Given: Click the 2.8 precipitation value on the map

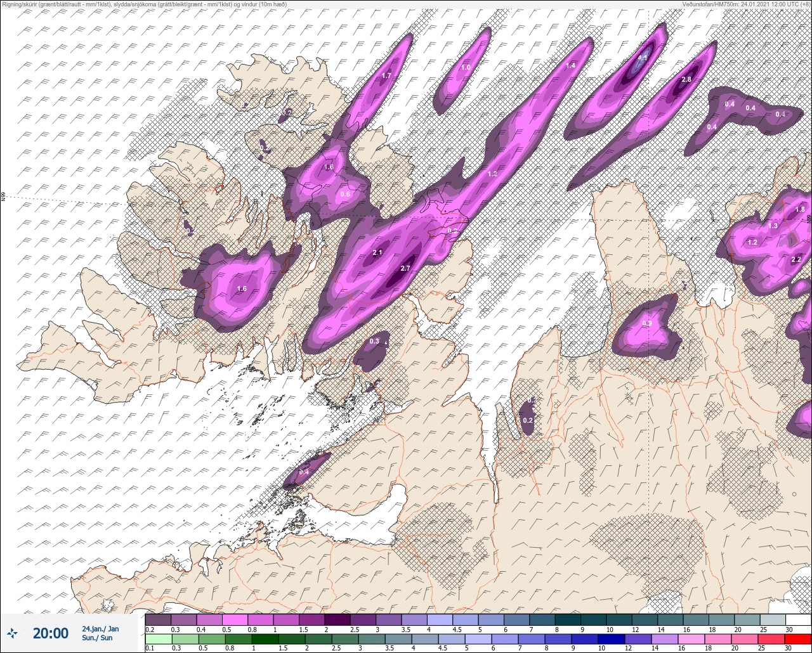Looking at the screenshot, I should 686,79.
